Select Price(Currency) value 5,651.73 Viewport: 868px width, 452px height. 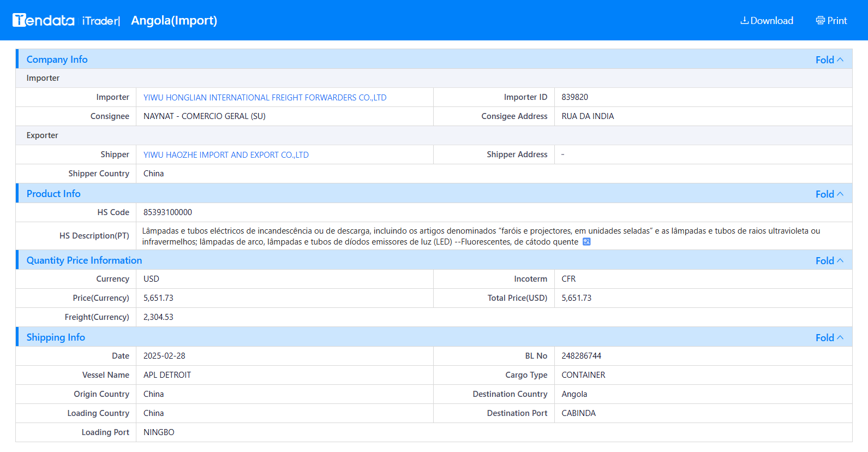(x=158, y=298)
